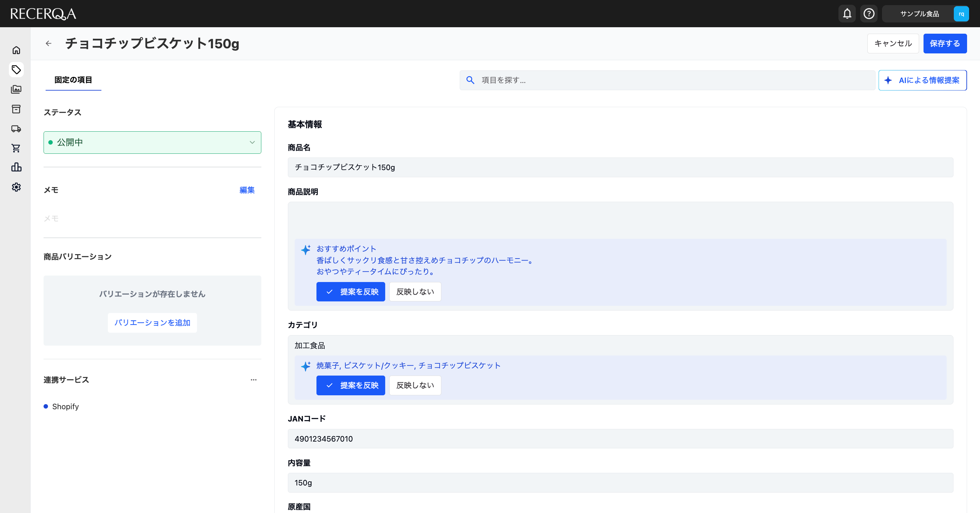Open the settings gear icon in sidebar
This screenshot has width=980, height=513.
tap(16, 187)
